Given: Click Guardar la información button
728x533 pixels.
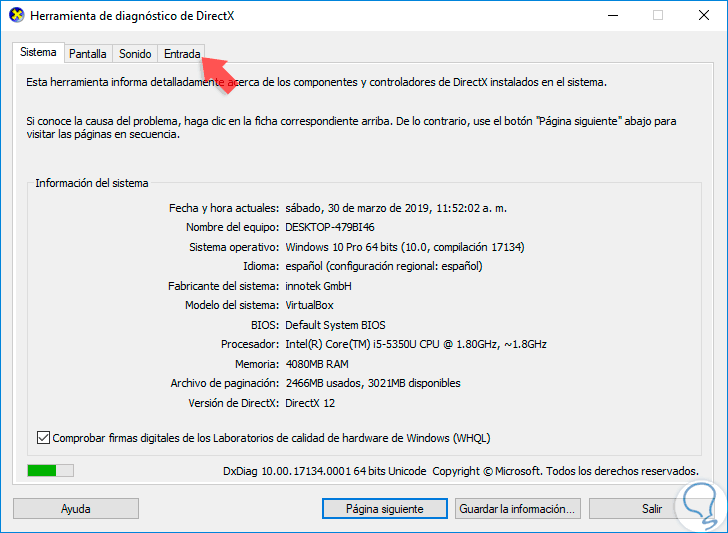Looking at the screenshot, I should (517, 509).
